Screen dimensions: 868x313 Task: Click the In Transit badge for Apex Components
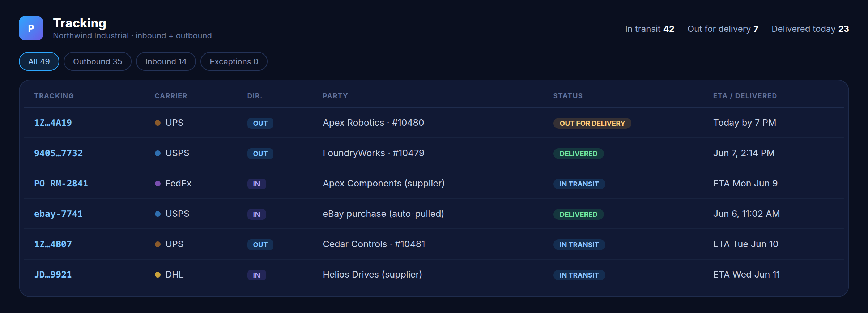tap(579, 184)
